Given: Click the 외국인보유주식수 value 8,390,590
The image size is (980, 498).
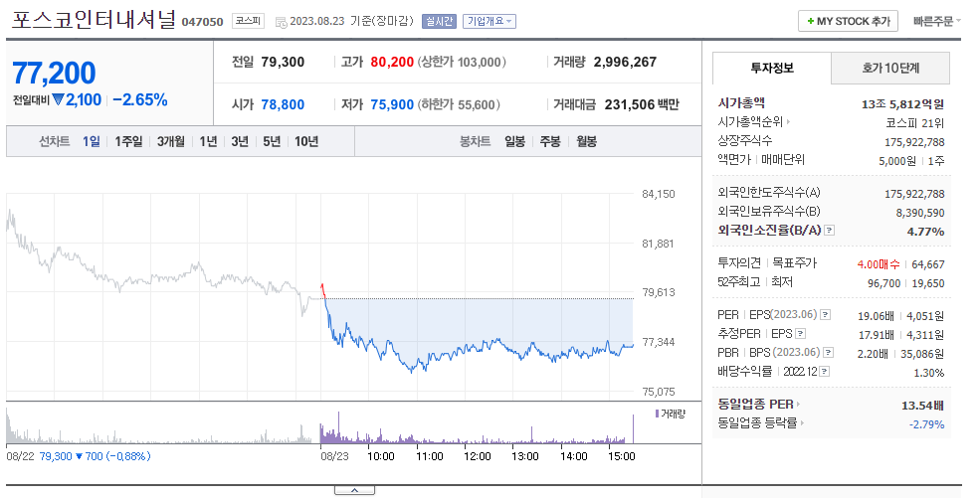Looking at the screenshot, I should (x=920, y=213).
